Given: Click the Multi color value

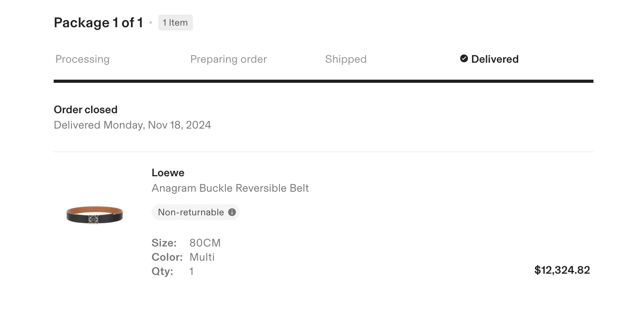Looking at the screenshot, I should 202,257.
